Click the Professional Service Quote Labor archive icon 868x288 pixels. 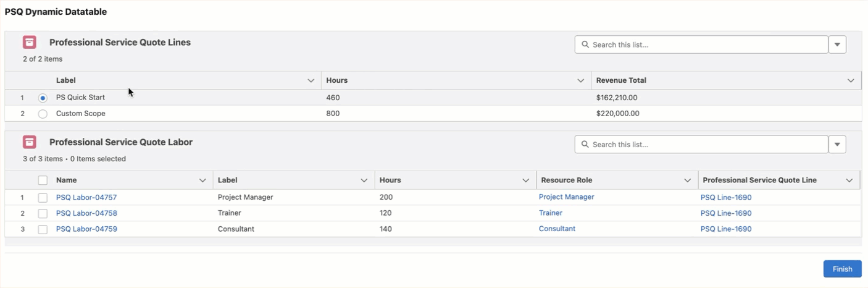30,142
